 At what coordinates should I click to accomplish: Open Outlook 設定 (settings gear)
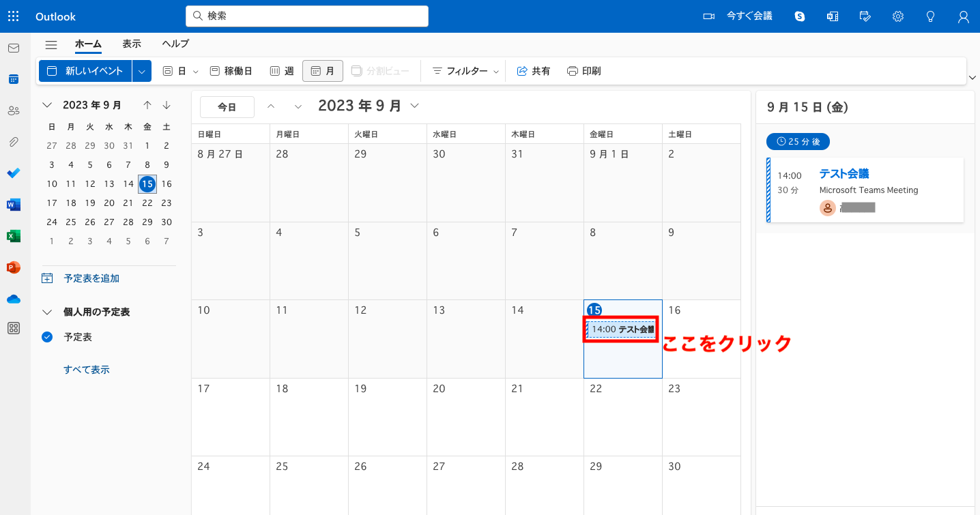click(897, 16)
